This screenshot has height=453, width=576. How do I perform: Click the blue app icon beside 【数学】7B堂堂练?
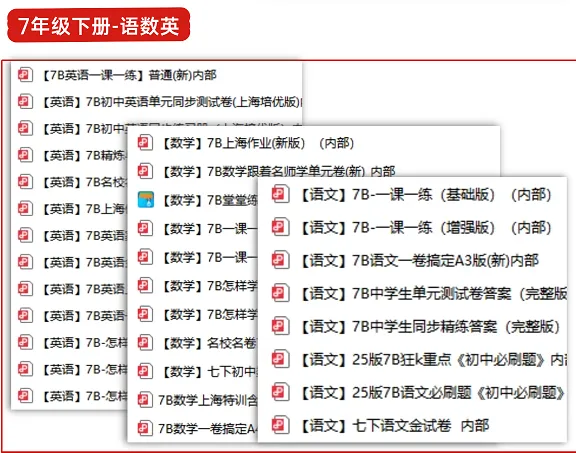145,200
